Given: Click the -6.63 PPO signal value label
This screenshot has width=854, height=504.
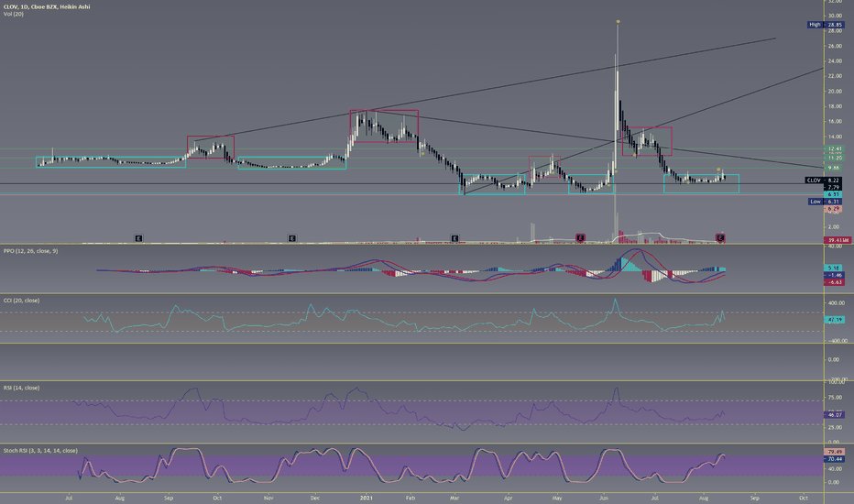Looking at the screenshot, I should (835, 282).
